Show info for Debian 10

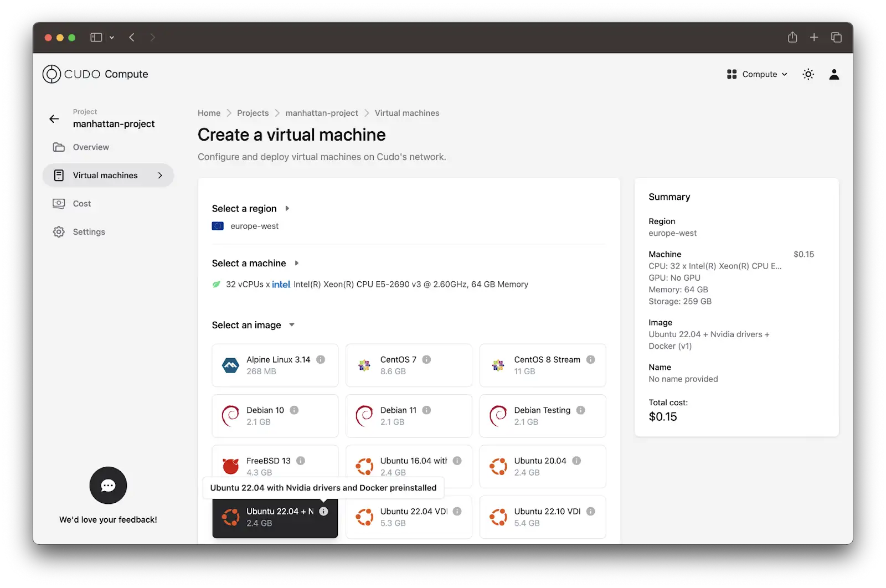pos(294,410)
